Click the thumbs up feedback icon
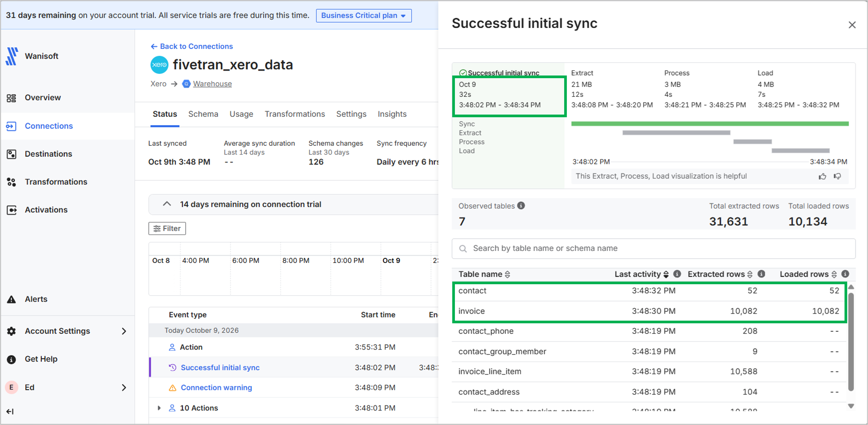The height and width of the screenshot is (425, 868). tap(823, 176)
